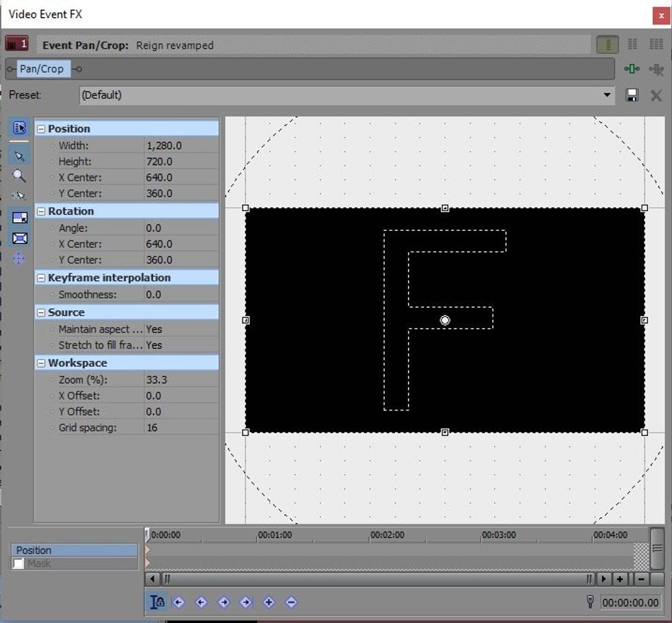
Task: Select the Normal Edit Tool arrow
Action: click(x=19, y=155)
